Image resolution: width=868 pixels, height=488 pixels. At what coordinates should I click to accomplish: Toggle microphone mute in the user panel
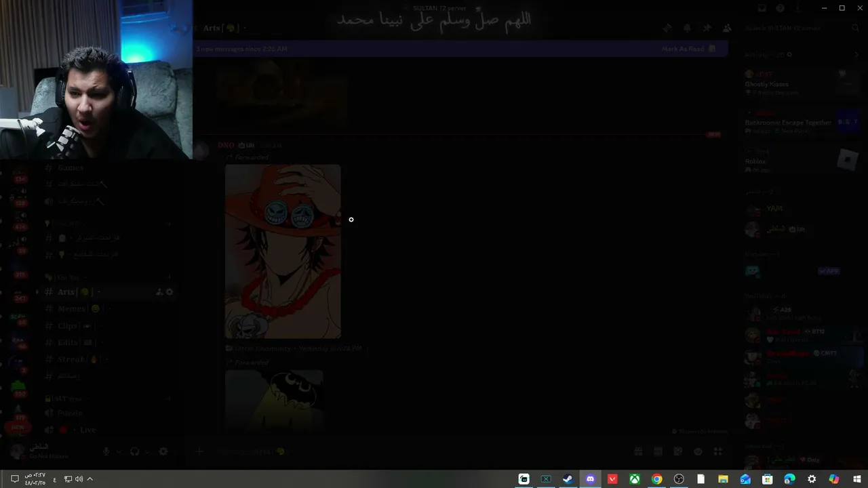pyautogui.click(x=106, y=451)
